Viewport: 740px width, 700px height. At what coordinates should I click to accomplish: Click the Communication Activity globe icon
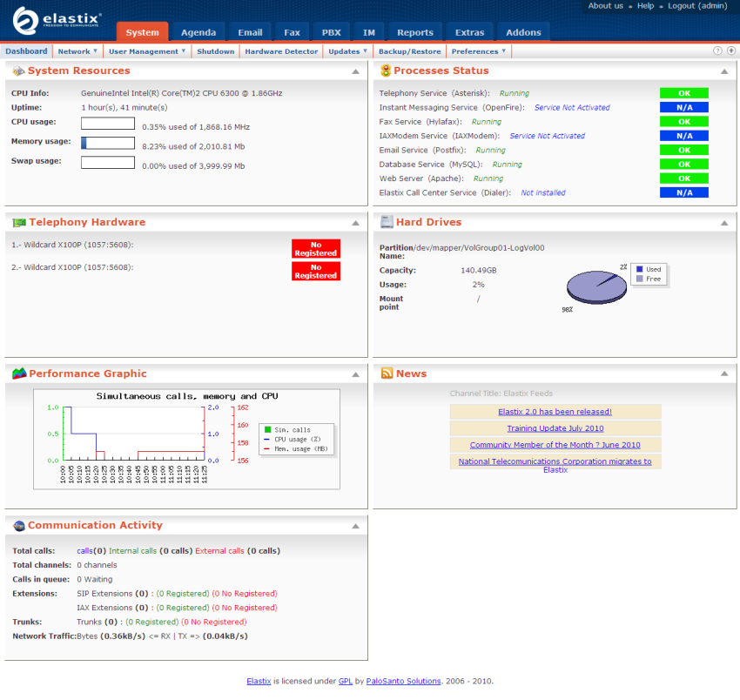[18, 525]
